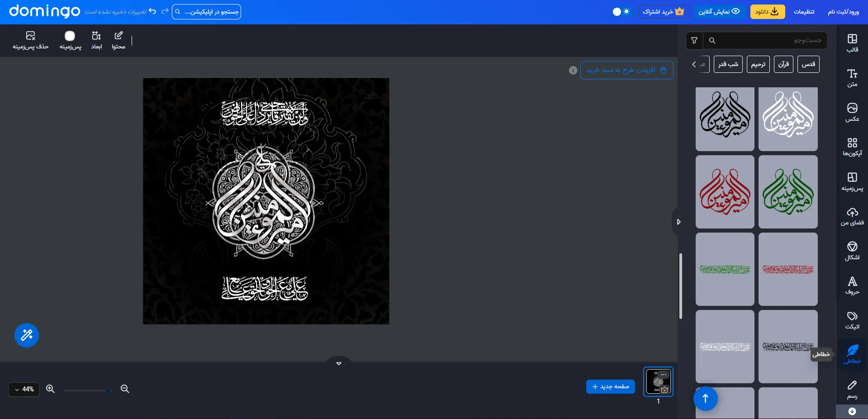Click افزودن طرح به سبد خرید button

point(626,70)
